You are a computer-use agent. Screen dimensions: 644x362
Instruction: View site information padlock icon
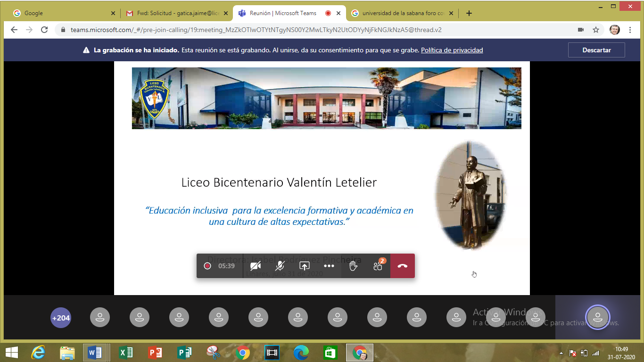63,30
